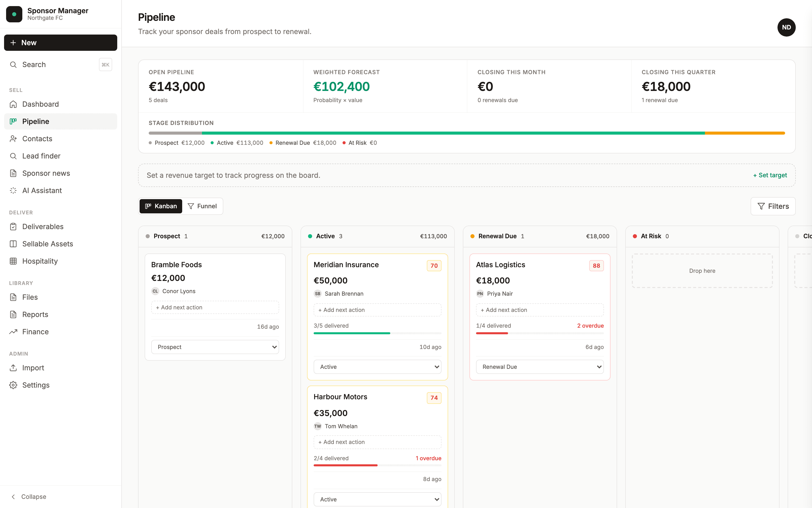
Task: Click the '2 overdue' label
Action: click(x=590, y=326)
